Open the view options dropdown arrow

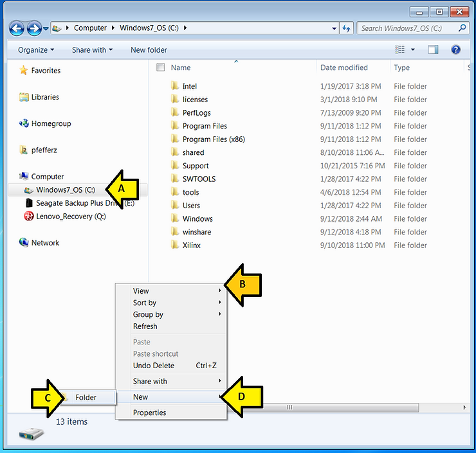[x=413, y=49]
